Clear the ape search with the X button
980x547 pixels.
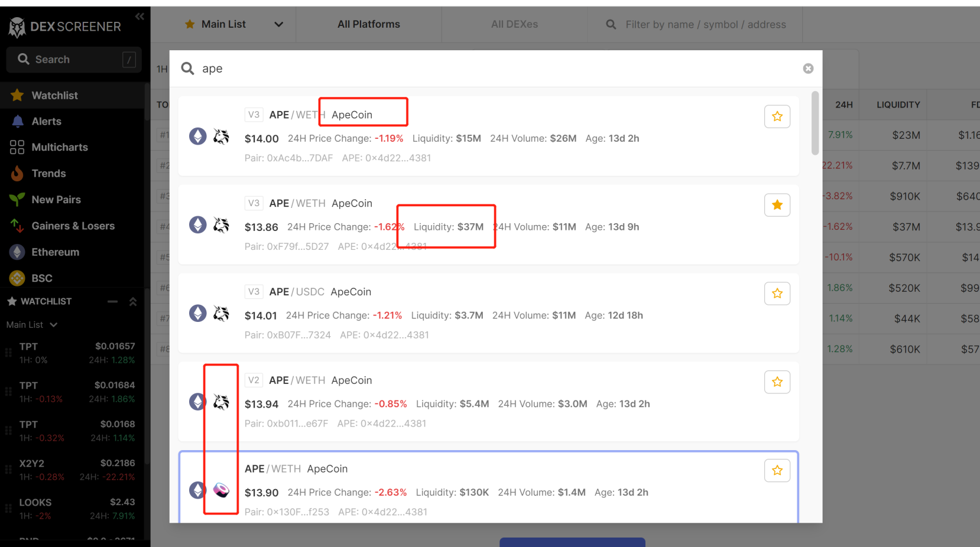click(x=808, y=69)
